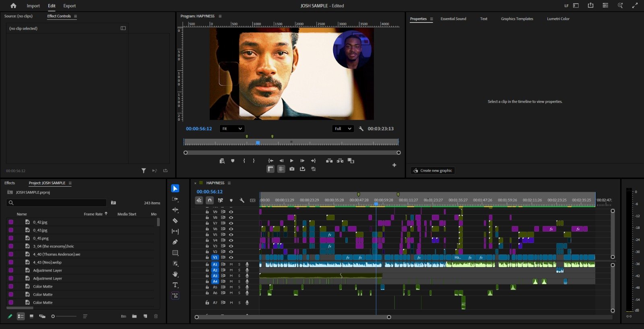
Task: Open Effect Controls panel menu
Action: [x=75, y=16]
